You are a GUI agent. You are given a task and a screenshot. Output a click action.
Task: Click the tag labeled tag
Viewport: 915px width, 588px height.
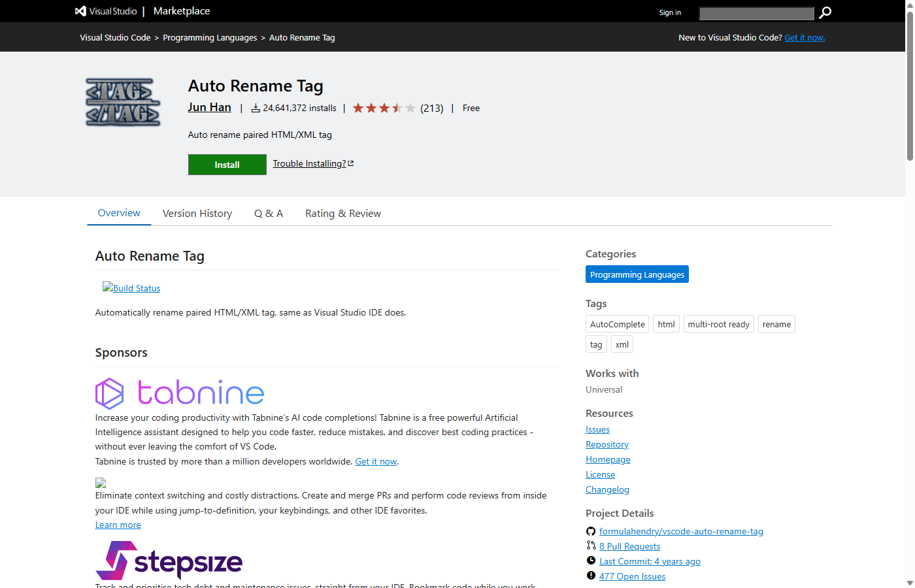tap(596, 344)
